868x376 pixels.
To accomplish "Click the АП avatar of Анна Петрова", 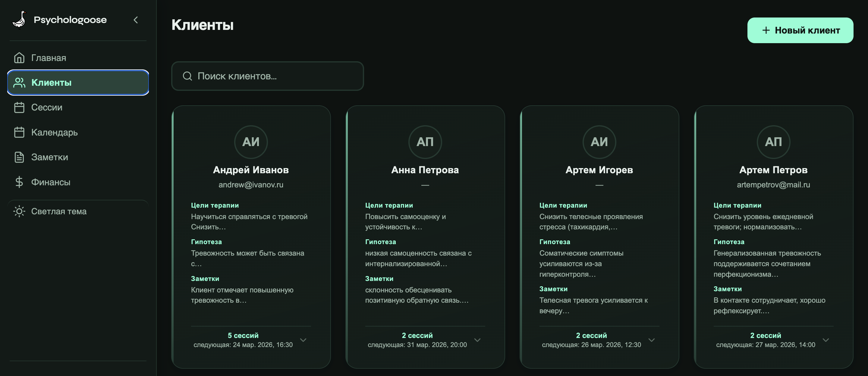I will coord(425,142).
